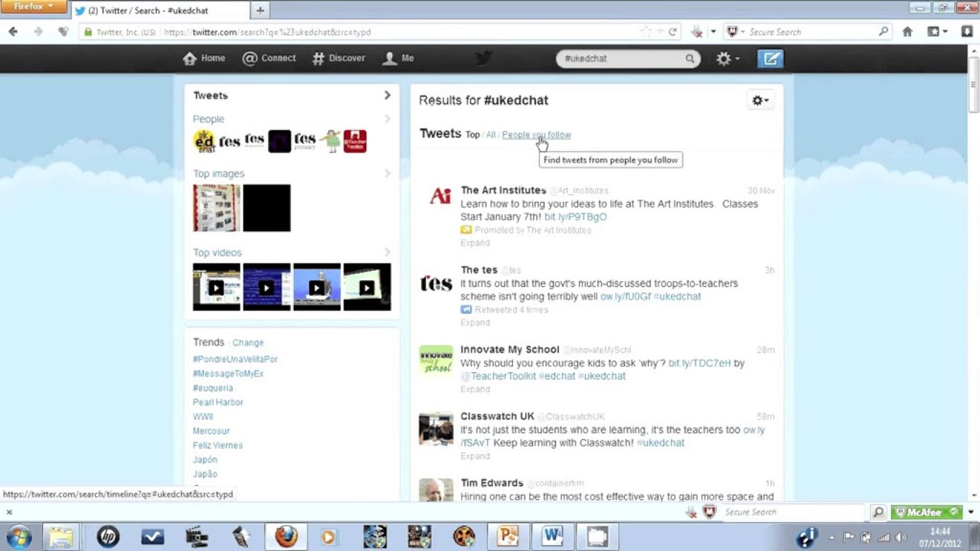Viewport: 980px width, 551px height.
Task: Open the Firefox application menu button
Action: (34, 7)
